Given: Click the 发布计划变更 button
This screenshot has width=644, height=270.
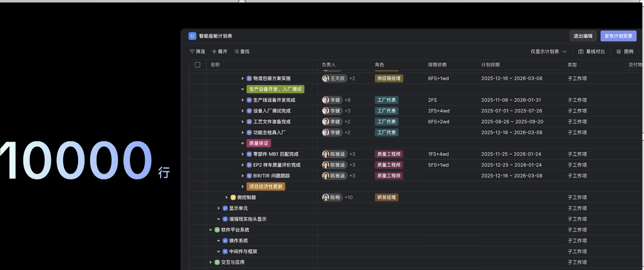Looking at the screenshot, I should [x=618, y=36].
